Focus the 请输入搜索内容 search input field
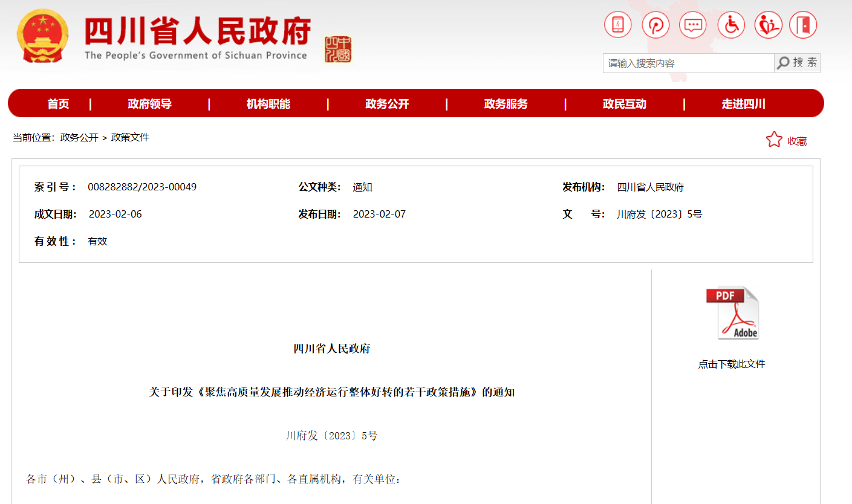Screen dimensions: 852x504 click(x=688, y=63)
